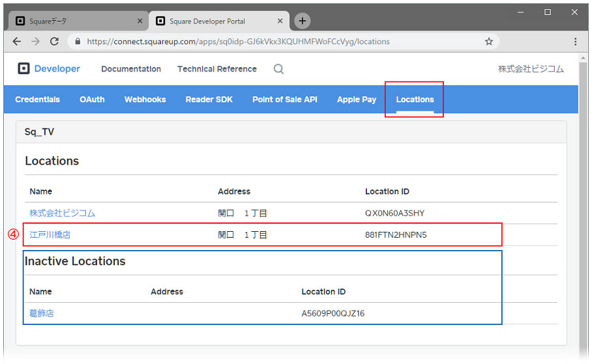This screenshot has height=364, width=592.
Task: Open the 株式会社ビジコム location link
Action: [63, 213]
